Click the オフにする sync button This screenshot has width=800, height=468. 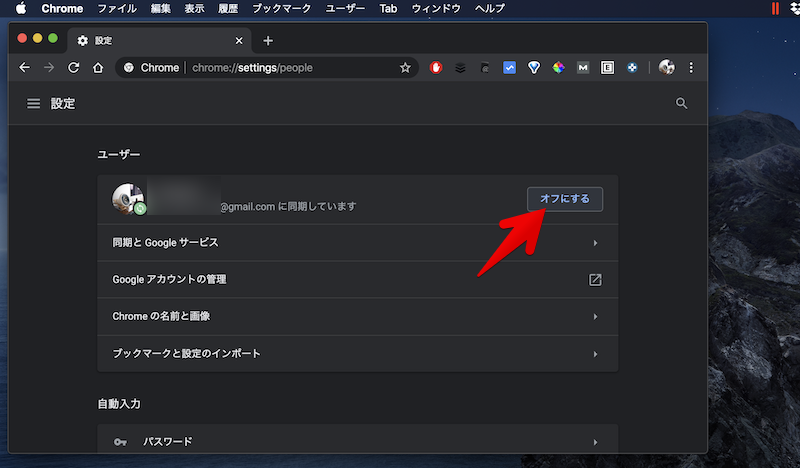click(x=564, y=199)
